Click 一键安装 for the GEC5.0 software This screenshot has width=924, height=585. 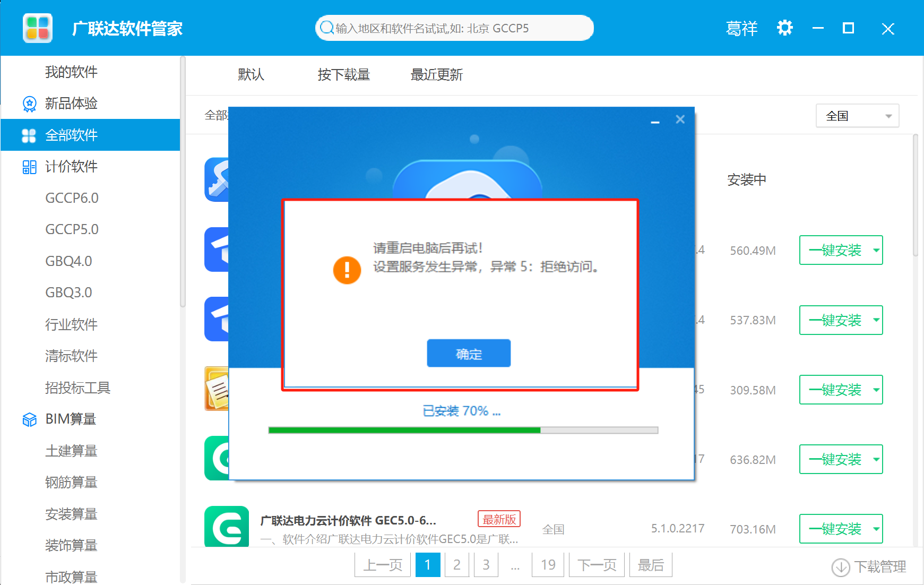click(x=835, y=529)
